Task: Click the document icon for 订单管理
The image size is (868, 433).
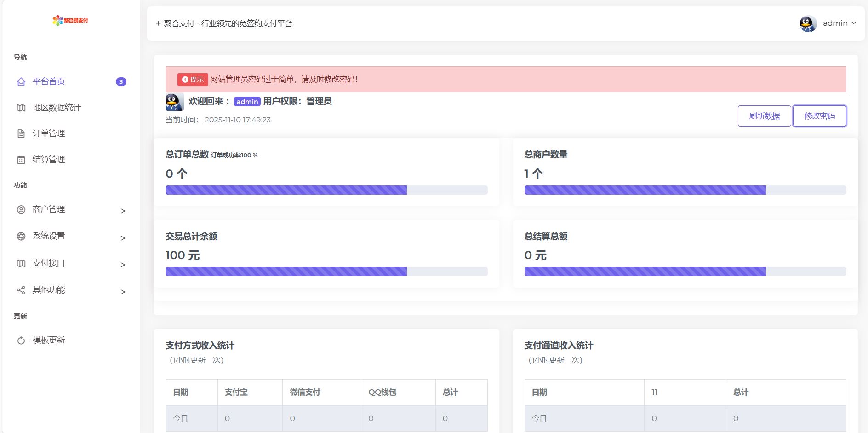Action: point(21,133)
